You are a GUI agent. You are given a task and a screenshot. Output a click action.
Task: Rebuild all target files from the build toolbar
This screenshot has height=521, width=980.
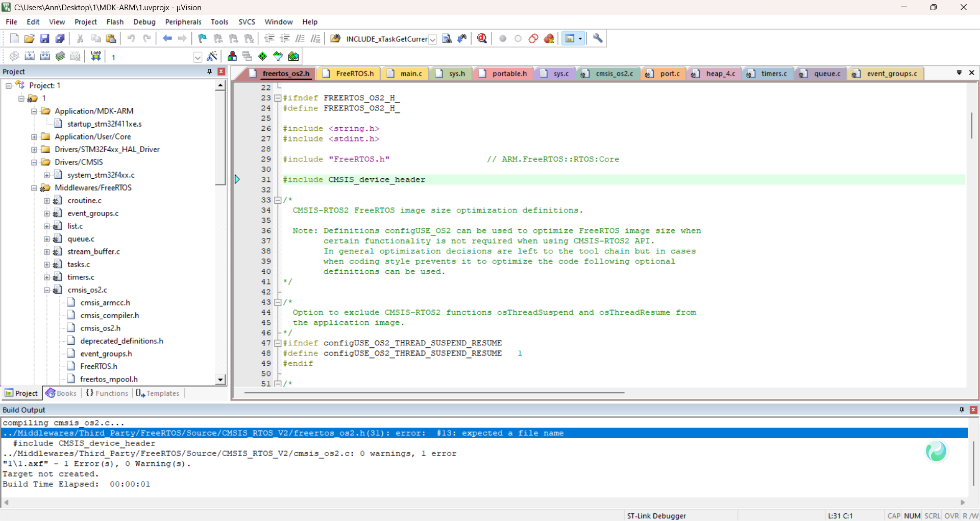[x=45, y=56]
